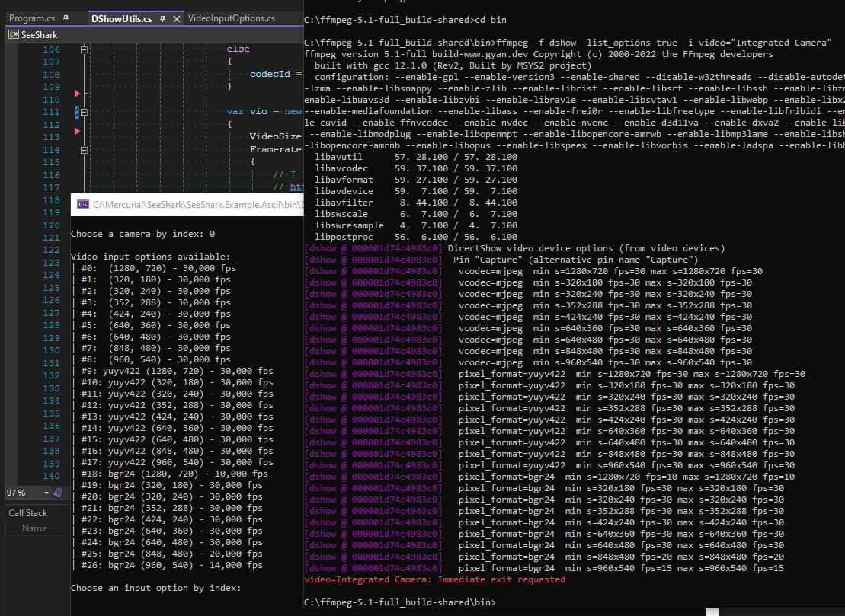
Task: Collapse the else block at line 106
Action: (x=84, y=49)
